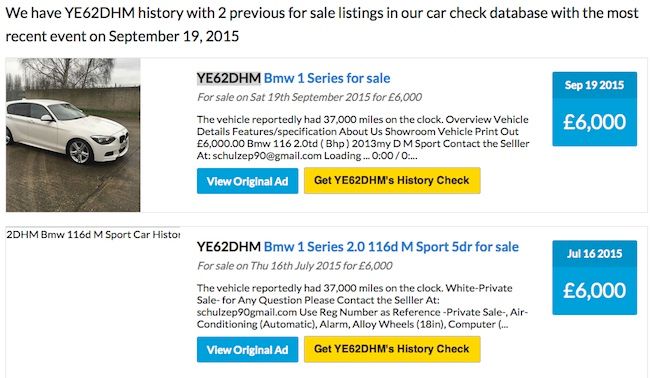
Task: Click View Original Ad for the September listing
Action: 247,181
